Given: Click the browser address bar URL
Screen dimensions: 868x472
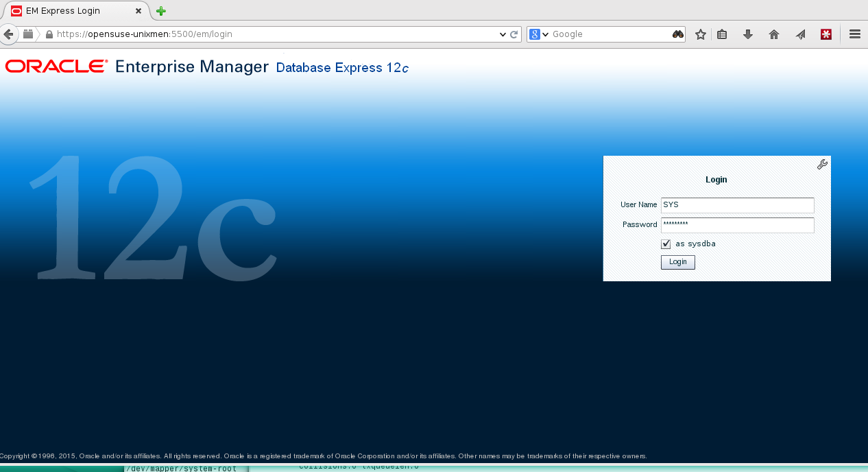Looking at the screenshot, I should [274, 34].
